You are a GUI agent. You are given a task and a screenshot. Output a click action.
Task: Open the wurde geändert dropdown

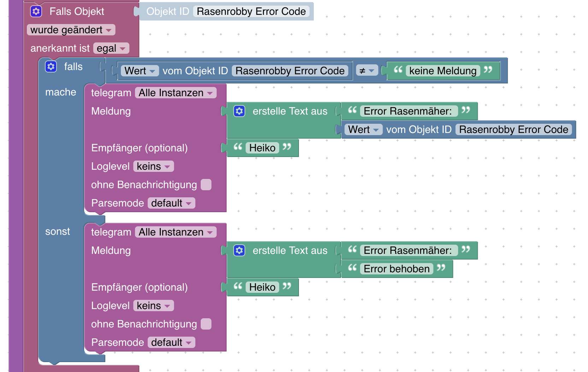click(71, 30)
